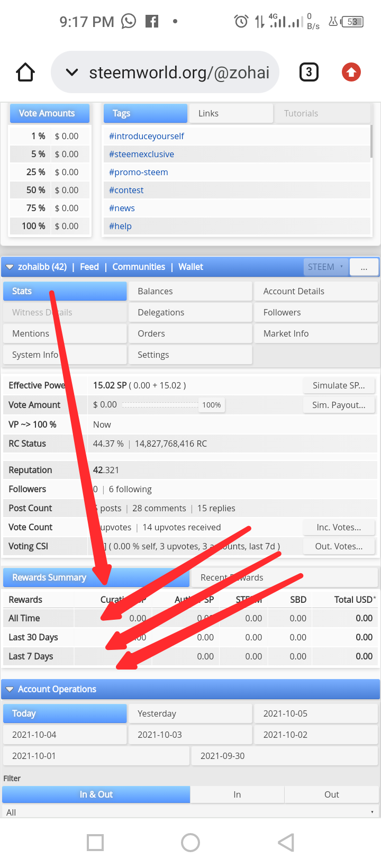This screenshot has height=868, width=381.
Task: Tap the alarm clock status icon
Action: tap(241, 22)
